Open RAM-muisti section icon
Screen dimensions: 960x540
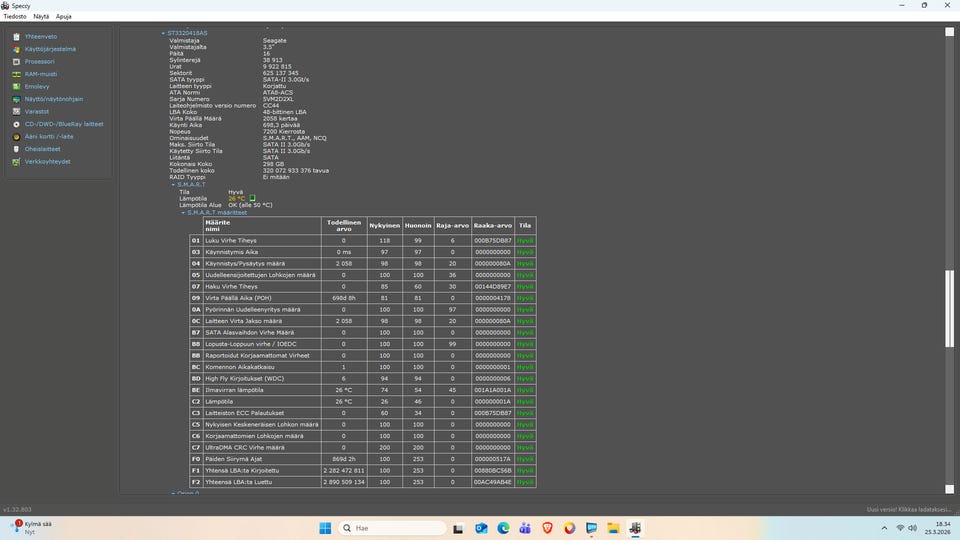click(15, 74)
